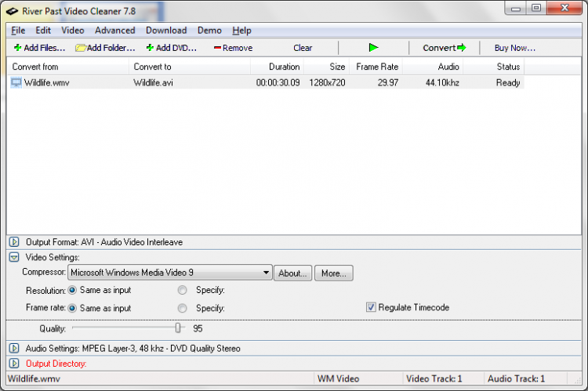Click the 44.10khz audio value
This screenshot has width=588, height=391.
tap(442, 82)
